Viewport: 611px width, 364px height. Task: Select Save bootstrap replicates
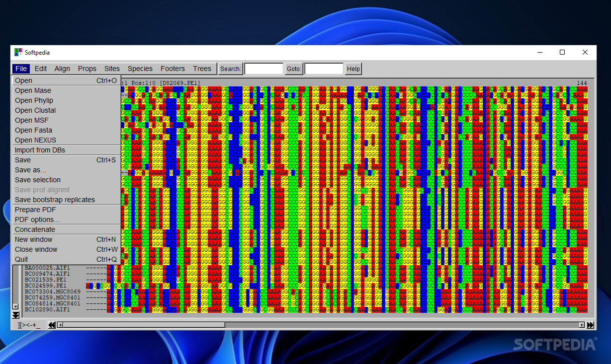pos(67,200)
